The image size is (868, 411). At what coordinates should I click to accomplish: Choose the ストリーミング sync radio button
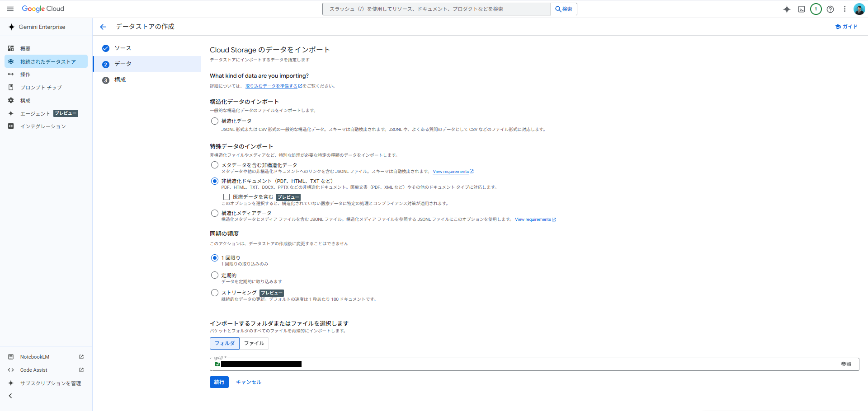coord(215,293)
